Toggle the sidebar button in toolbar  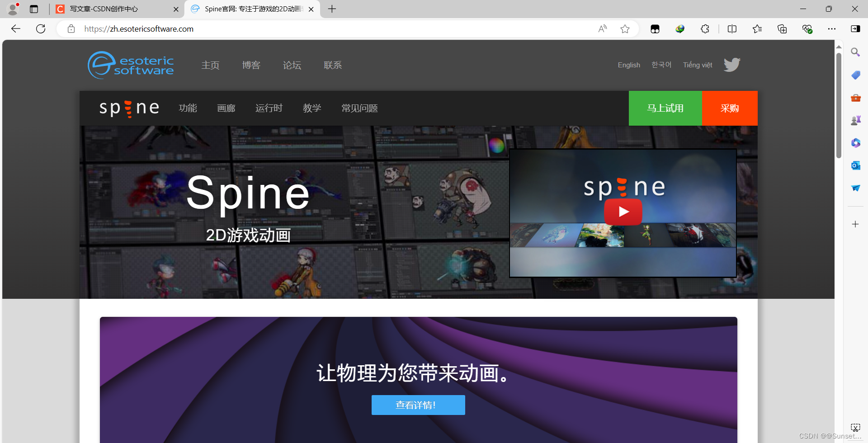(855, 29)
